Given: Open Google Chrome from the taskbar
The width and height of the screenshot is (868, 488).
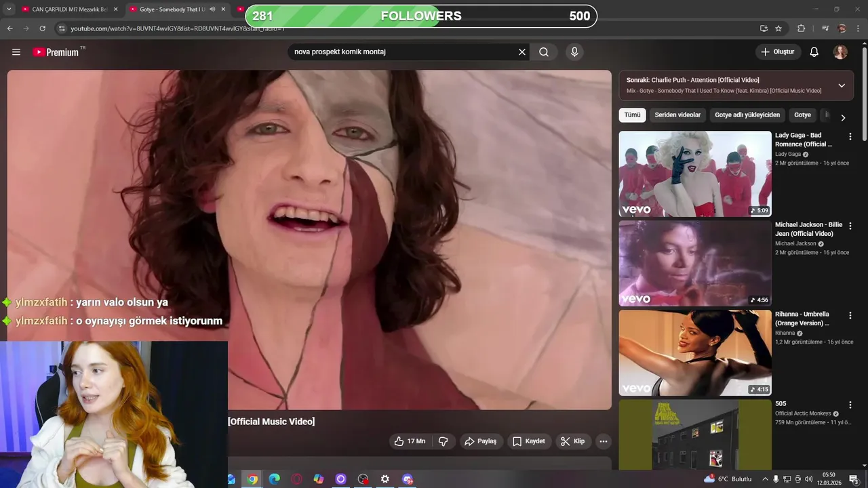Looking at the screenshot, I should pyautogui.click(x=252, y=479).
